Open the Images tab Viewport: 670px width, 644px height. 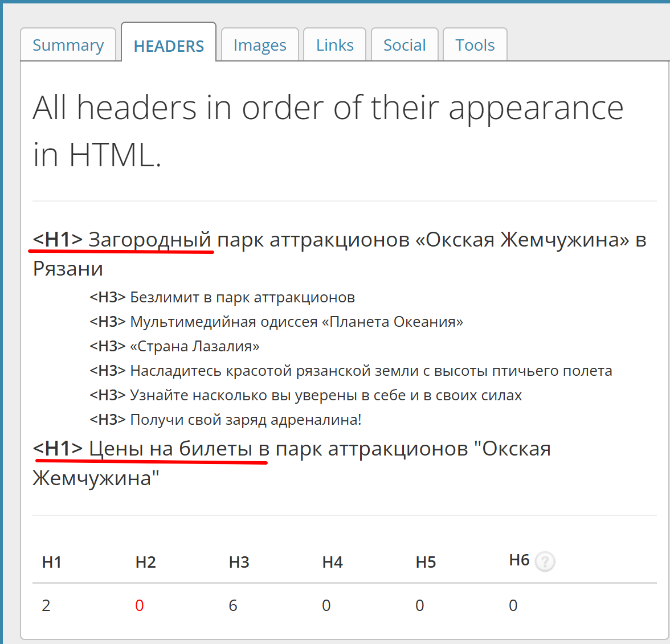point(260,45)
